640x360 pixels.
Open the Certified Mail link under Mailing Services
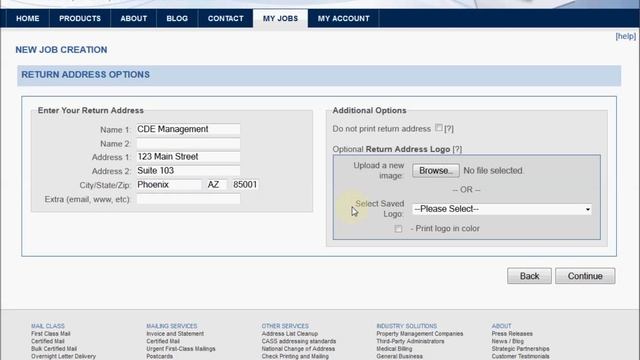163,341
